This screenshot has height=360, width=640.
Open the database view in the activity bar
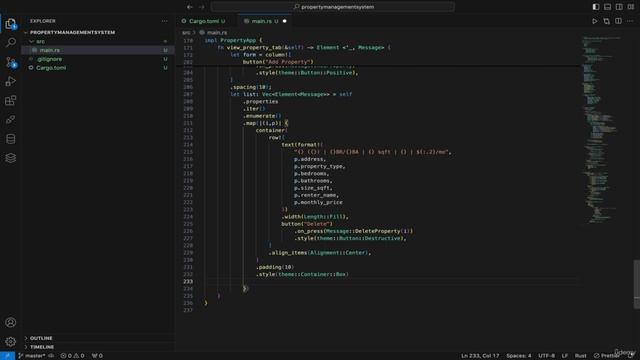pos(11,139)
